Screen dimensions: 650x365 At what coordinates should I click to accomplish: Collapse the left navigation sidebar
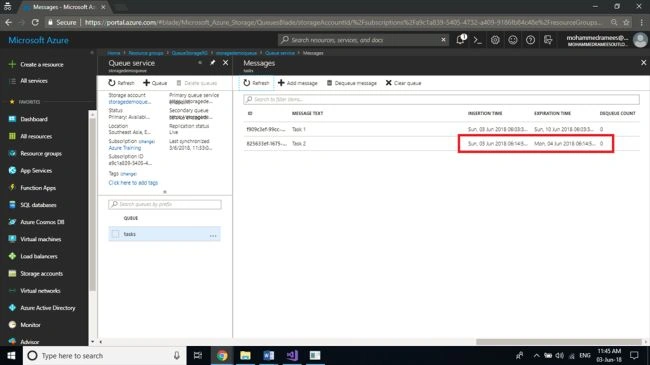[x=92, y=53]
